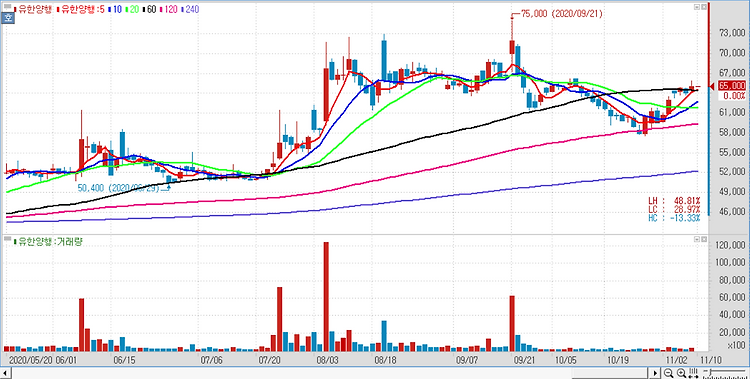
Task: Click the 20,000 volume axis label
Action: point(732,333)
